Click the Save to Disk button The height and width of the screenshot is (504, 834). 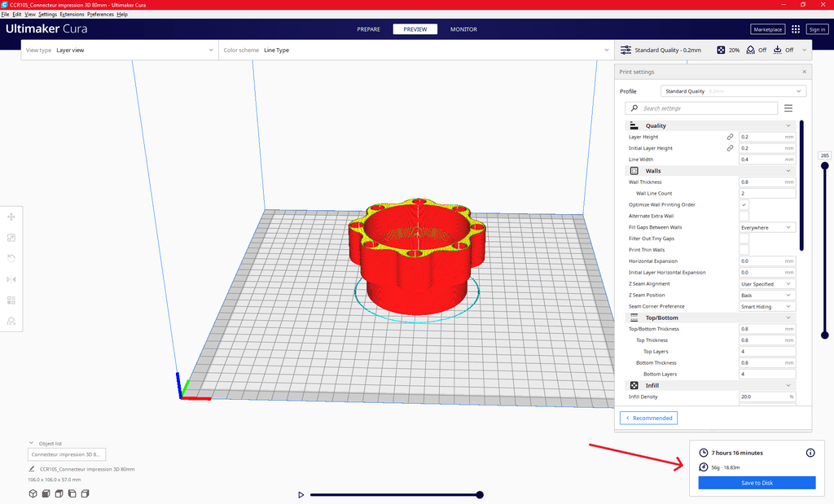click(757, 483)
